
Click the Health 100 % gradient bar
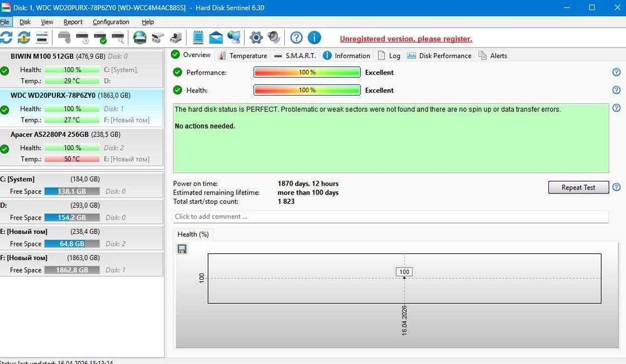tap(307, 90)
